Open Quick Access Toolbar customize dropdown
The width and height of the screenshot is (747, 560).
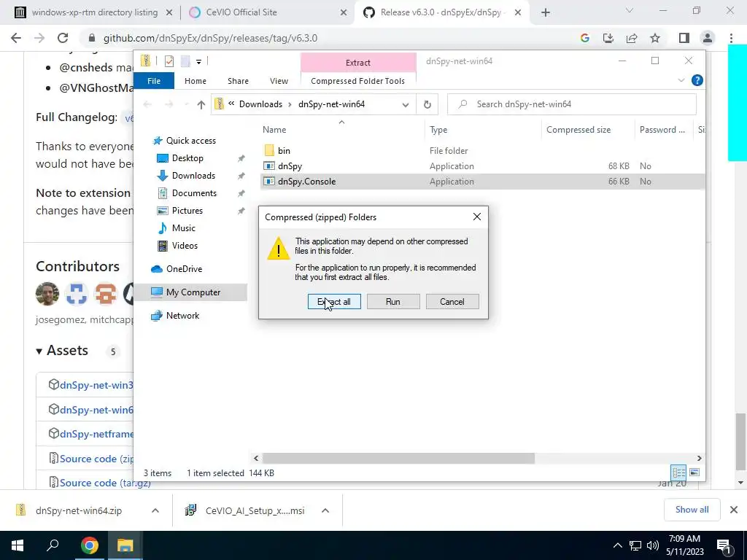[x=198, y=61]
